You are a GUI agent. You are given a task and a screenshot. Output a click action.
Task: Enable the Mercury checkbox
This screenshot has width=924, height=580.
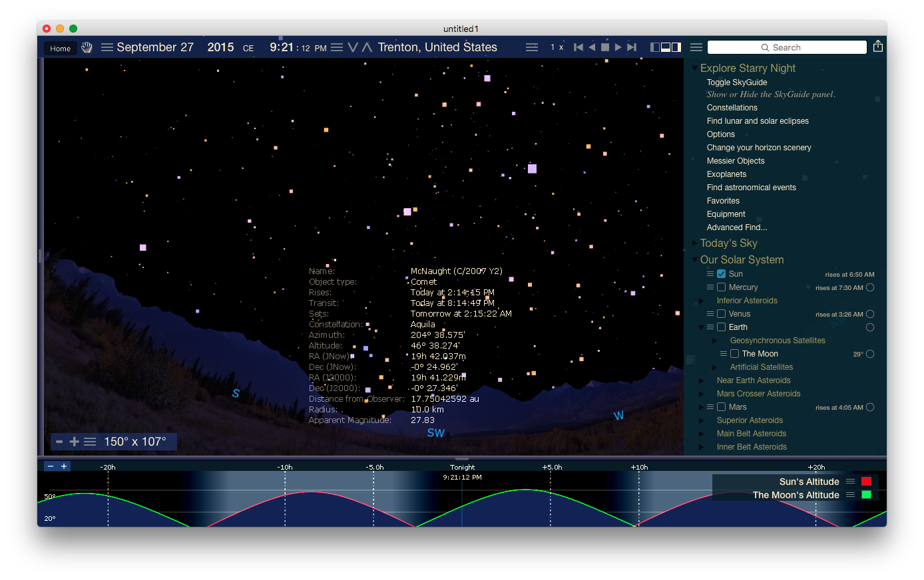click(x=721, y=287)
